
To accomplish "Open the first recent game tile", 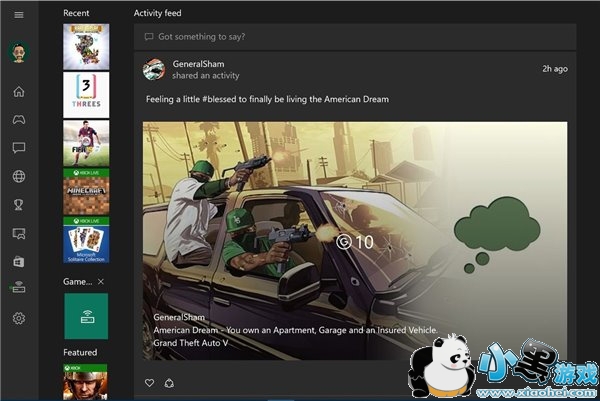I will click(86, 47).
